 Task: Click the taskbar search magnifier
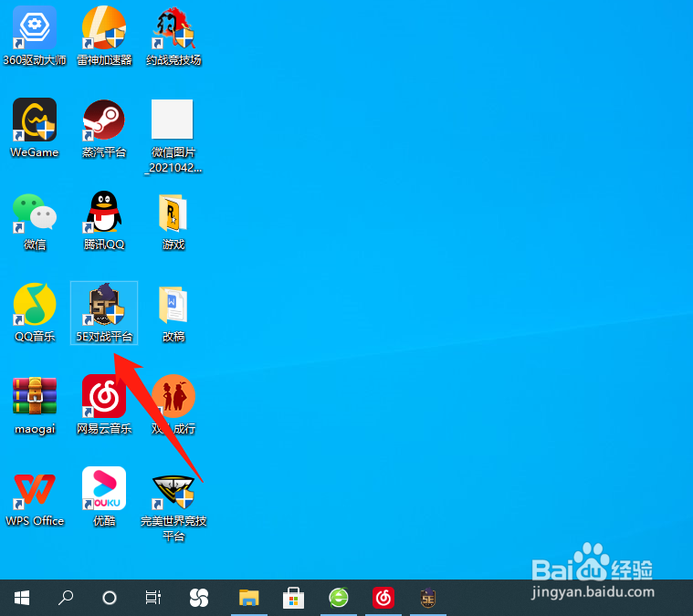pyautogui.click(x=66, y=598)
